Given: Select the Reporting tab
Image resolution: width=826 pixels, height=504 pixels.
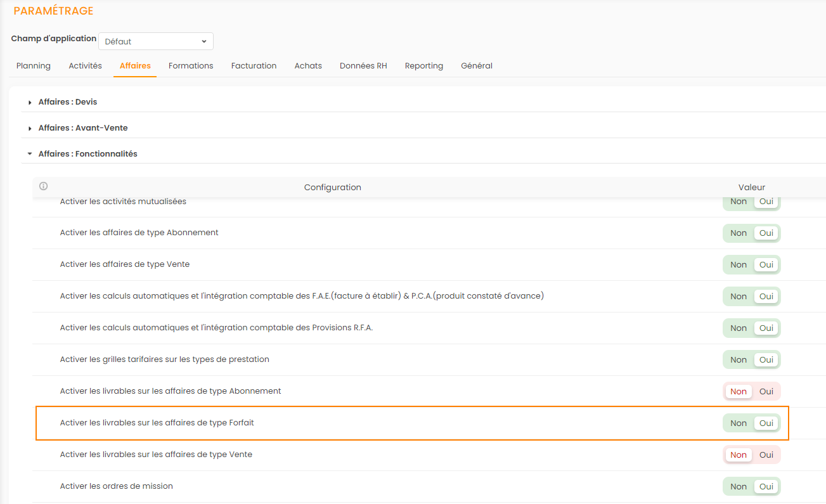Looking at the screenshot, I should 423,66.
